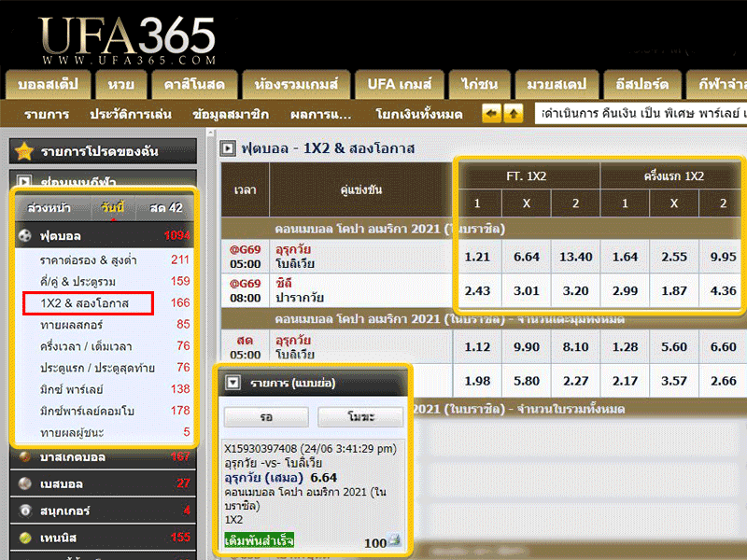
Task: Select FT away odds 13.40
Action: (575, 257)
